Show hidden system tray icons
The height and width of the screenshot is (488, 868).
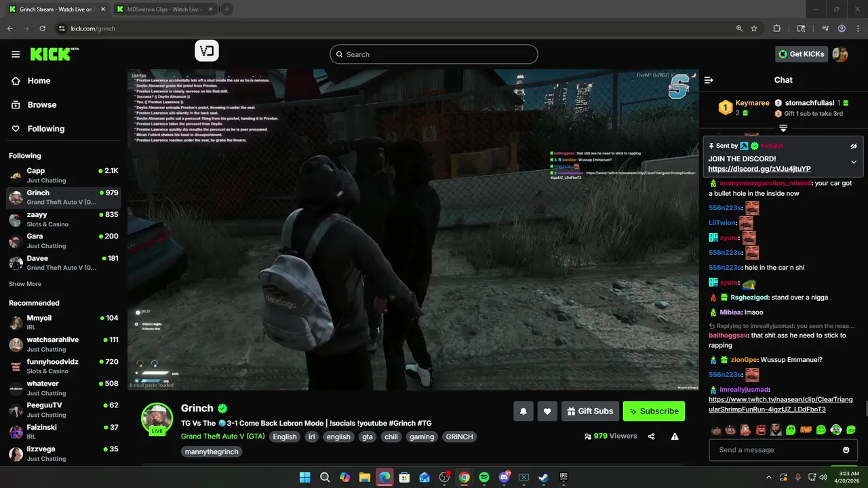(768, 477)
